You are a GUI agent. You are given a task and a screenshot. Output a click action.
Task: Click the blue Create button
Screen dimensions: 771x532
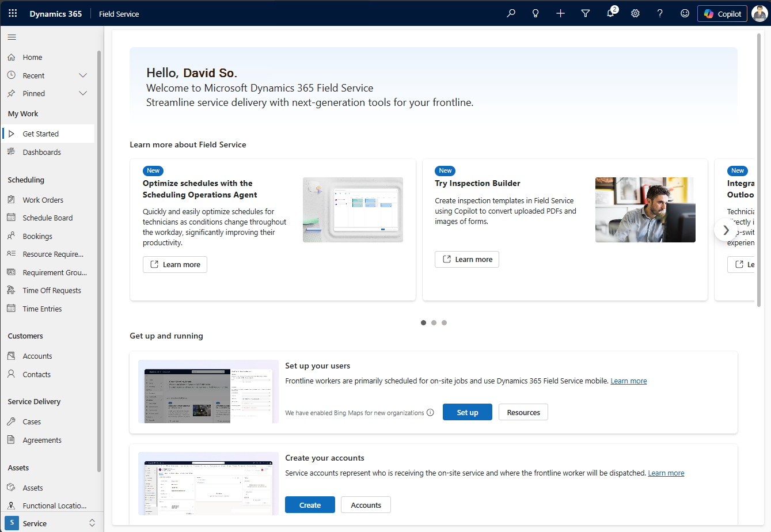pyautogui.click(x=310, y=505)
